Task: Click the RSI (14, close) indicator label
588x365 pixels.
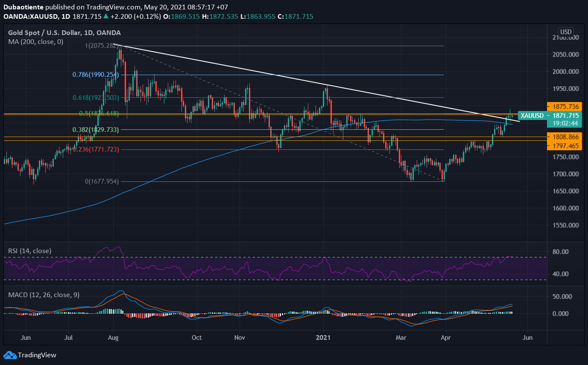Action: pos(30,251)
